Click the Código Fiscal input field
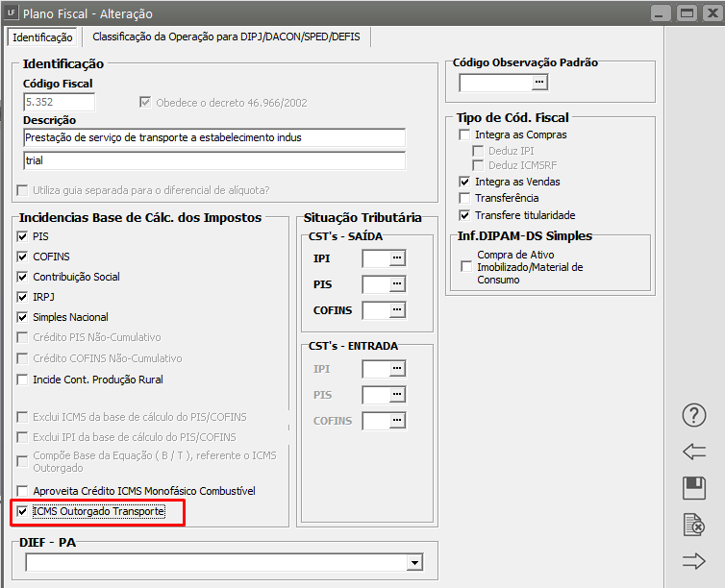Image resolution: width=725 pixels, height=588 pixels. click(x=59, y=102)
